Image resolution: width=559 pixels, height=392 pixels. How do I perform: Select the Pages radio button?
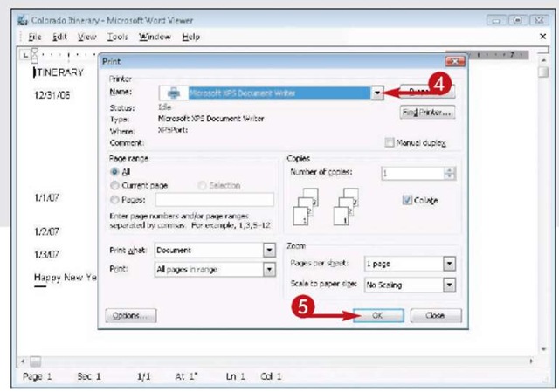[x=114, y=200]
